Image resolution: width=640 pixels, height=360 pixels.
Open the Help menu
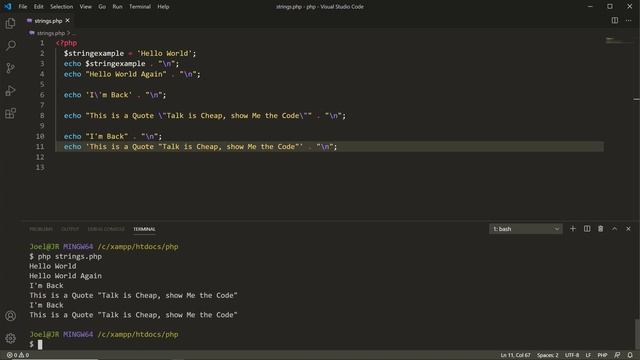pyautogui.click(x=163, y=7)
